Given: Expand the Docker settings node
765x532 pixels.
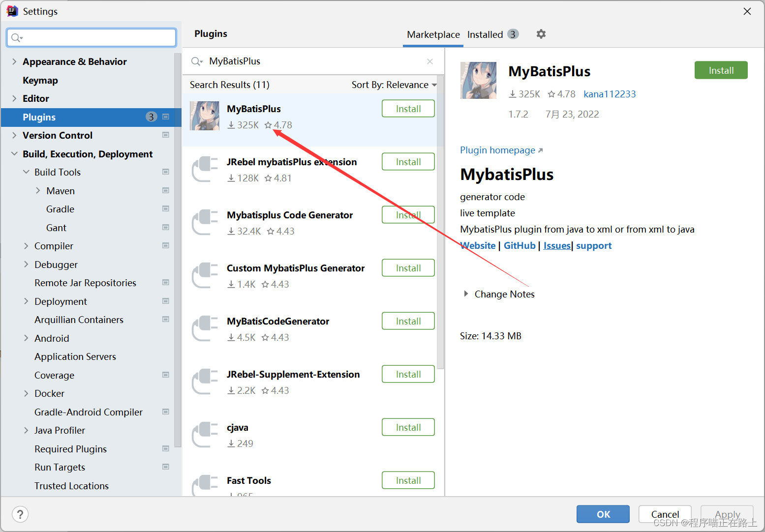Looking at the screenshot, I should 26,393.
